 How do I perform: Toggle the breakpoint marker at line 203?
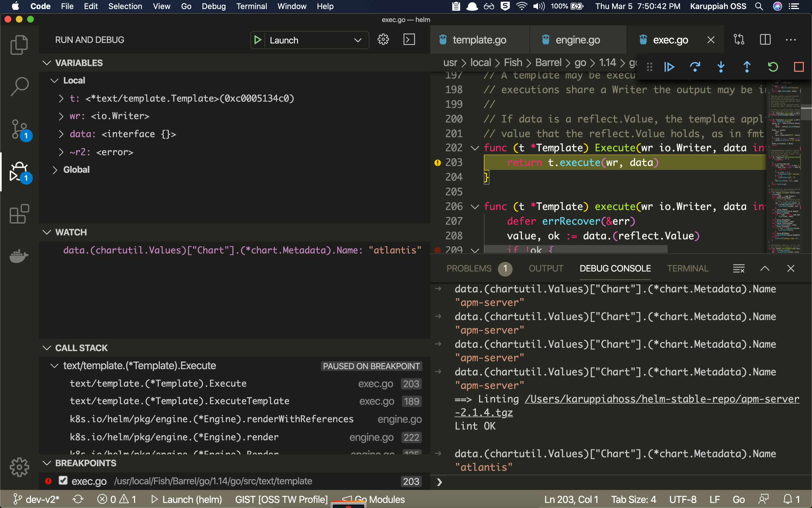coord(438,163)
